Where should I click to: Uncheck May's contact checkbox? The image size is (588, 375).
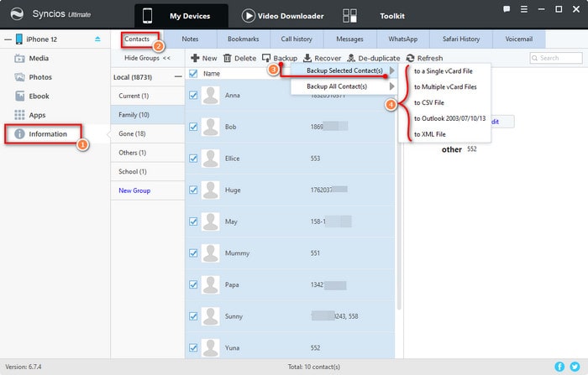click(x=193, y=221)
